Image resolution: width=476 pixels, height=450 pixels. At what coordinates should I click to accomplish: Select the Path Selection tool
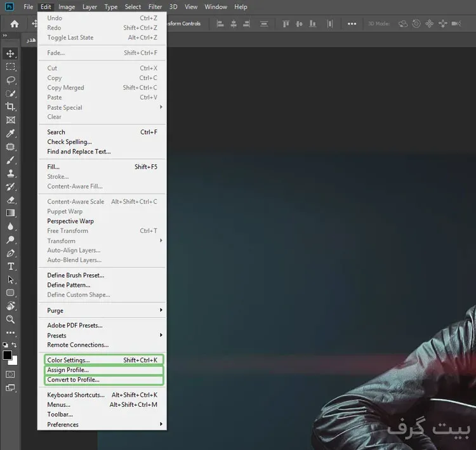pos(10,280)
